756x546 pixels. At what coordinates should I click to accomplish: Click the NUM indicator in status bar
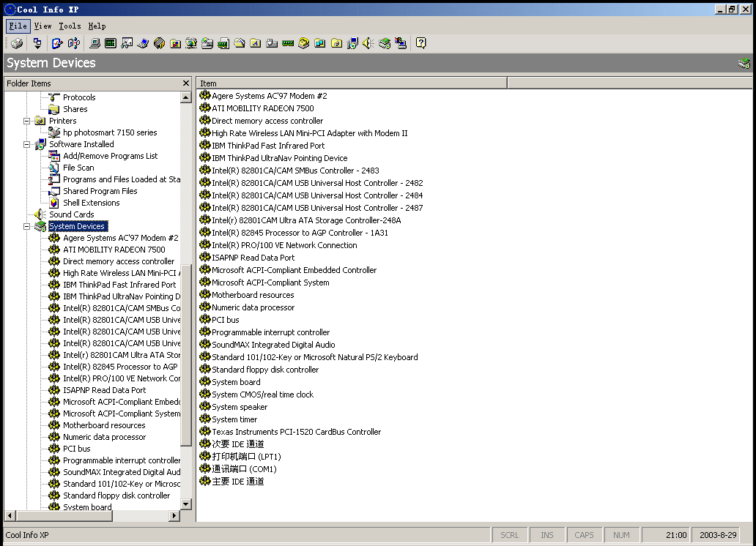[x=621, y=535]
